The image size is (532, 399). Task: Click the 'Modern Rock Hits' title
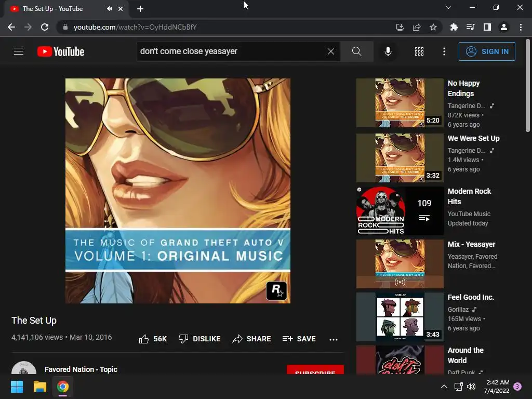(x=469, y=196)
